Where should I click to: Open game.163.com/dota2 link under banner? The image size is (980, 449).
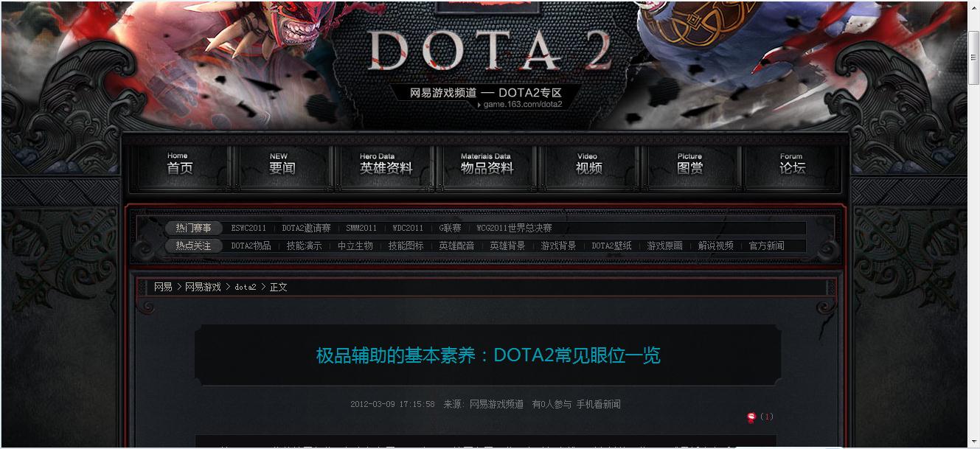[x=522, y=104]
